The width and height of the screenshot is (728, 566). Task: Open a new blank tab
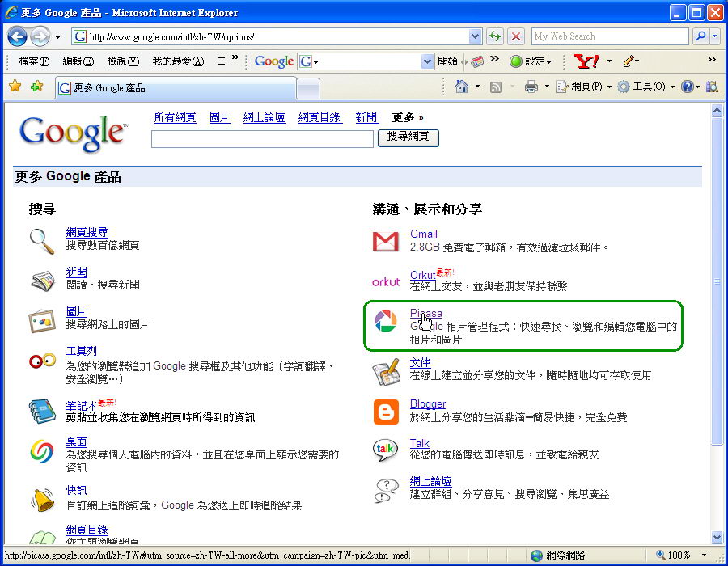click(308, 88)
